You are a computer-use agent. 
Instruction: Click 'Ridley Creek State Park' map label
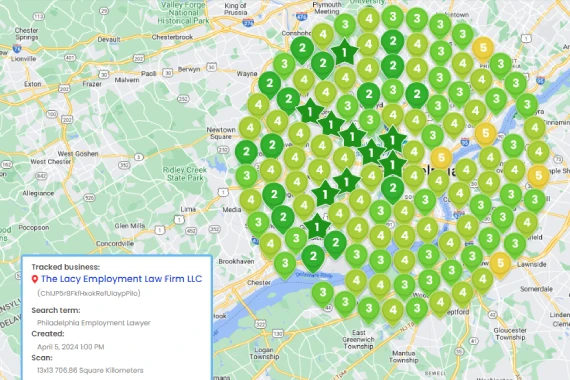coord(185,174)
